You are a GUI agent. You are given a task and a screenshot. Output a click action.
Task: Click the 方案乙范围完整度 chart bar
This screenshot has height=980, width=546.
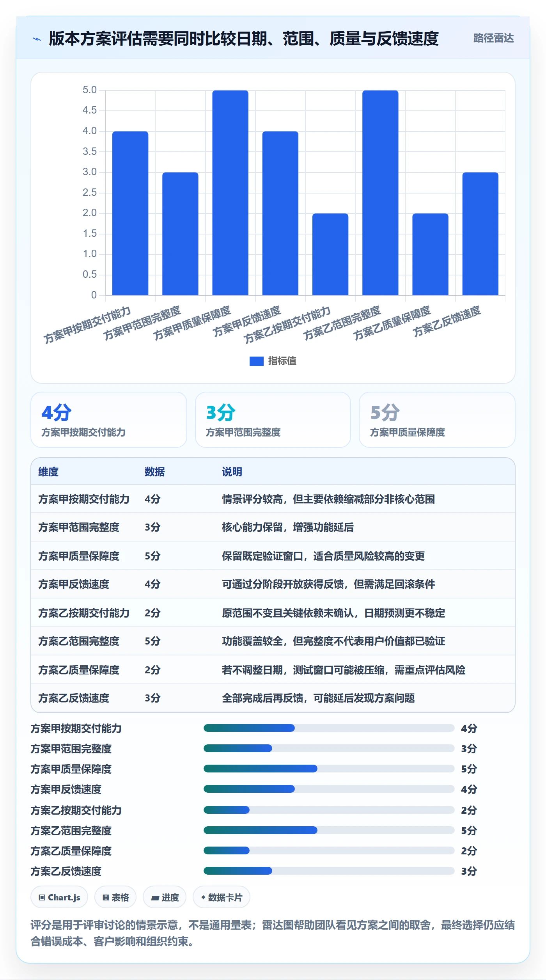pyautogui.click(x=380, y=193)
